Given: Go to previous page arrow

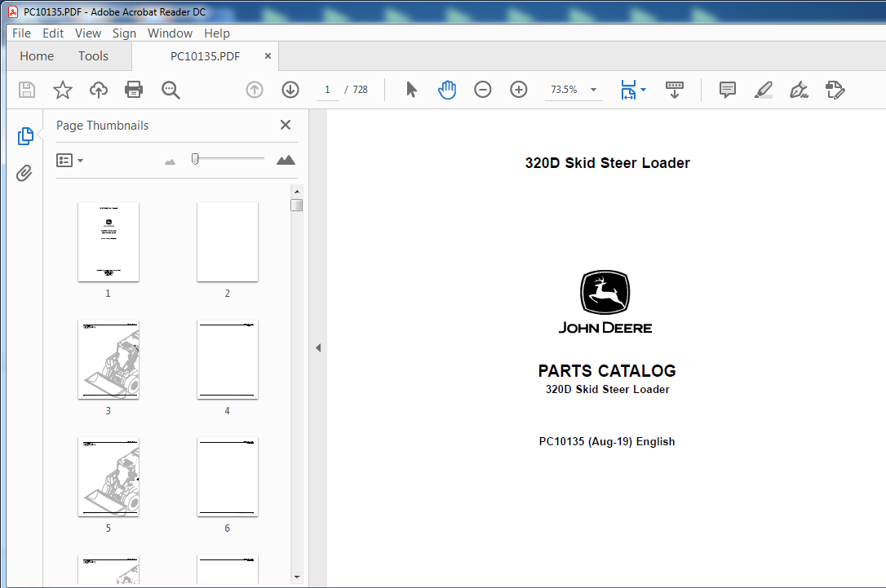Looking at the screenshot, I should [x=255, y=90].
